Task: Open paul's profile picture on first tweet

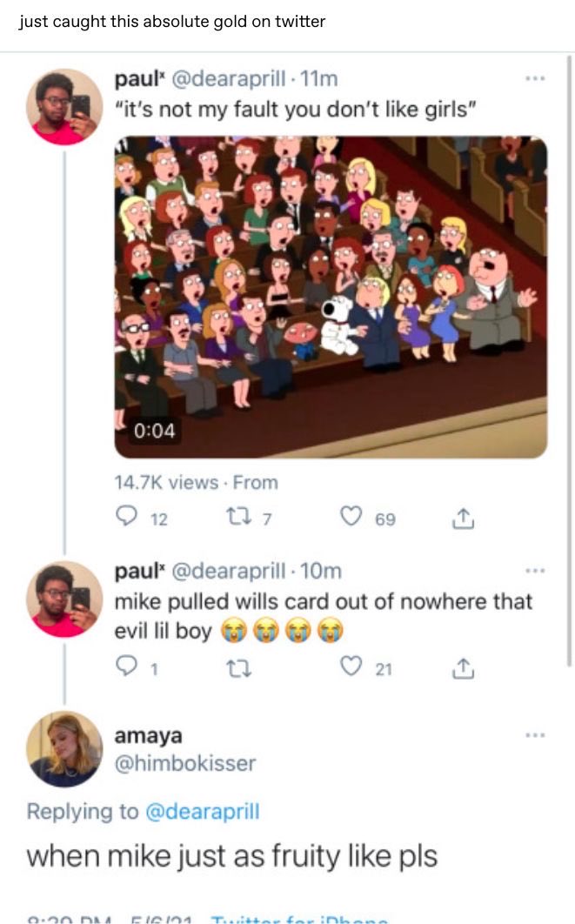Action: click(x=64, y=107)
